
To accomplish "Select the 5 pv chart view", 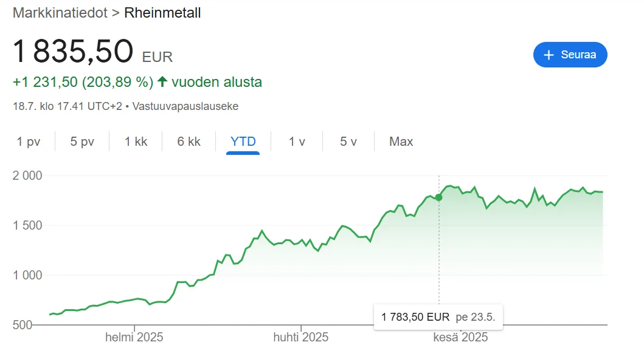I will 81,142.
